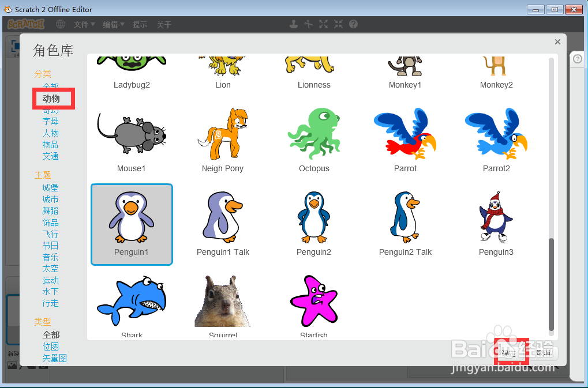
Task: Select the red Parrot sprite
Action: pyautogui.click(x=405, y=141)
